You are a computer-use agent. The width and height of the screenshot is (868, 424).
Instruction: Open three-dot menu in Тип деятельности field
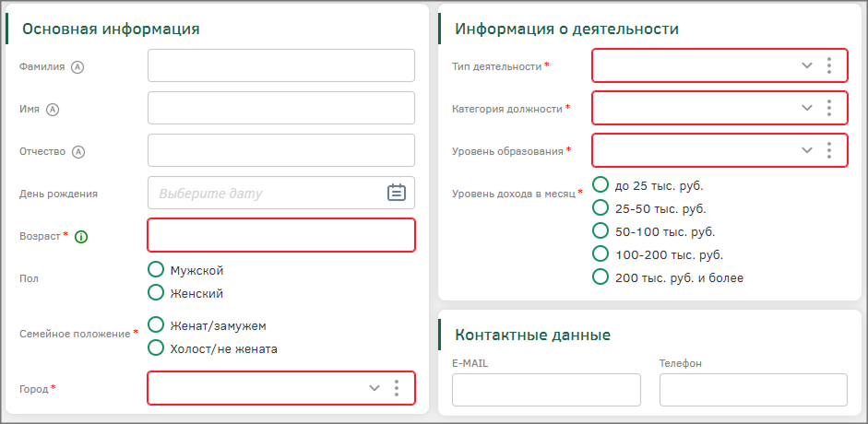829,65
